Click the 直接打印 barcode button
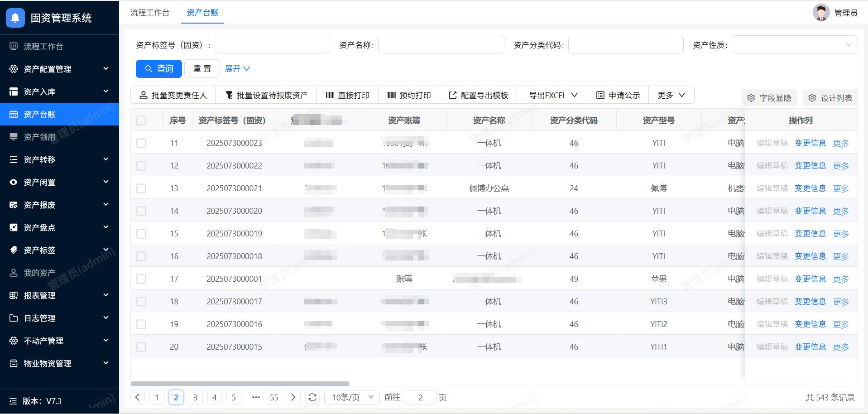 [347, 95]
